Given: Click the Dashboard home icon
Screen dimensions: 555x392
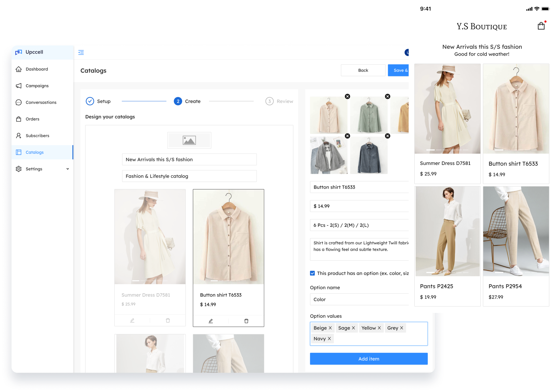Looking at the screenshot, I should pyautogui.click(x=19, y=69).
